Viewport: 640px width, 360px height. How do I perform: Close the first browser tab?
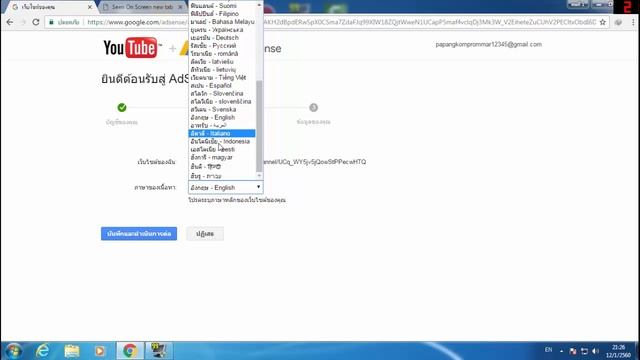(x=90, y=7)
